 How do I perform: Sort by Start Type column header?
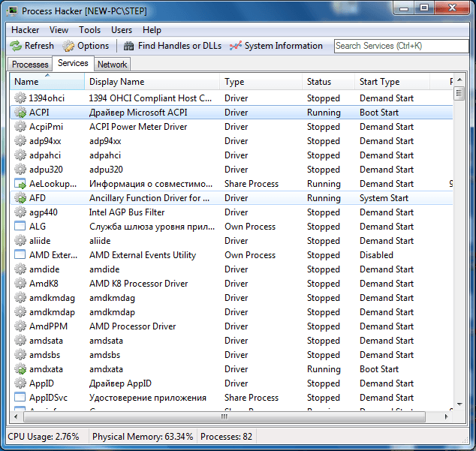tap(392, 82)
